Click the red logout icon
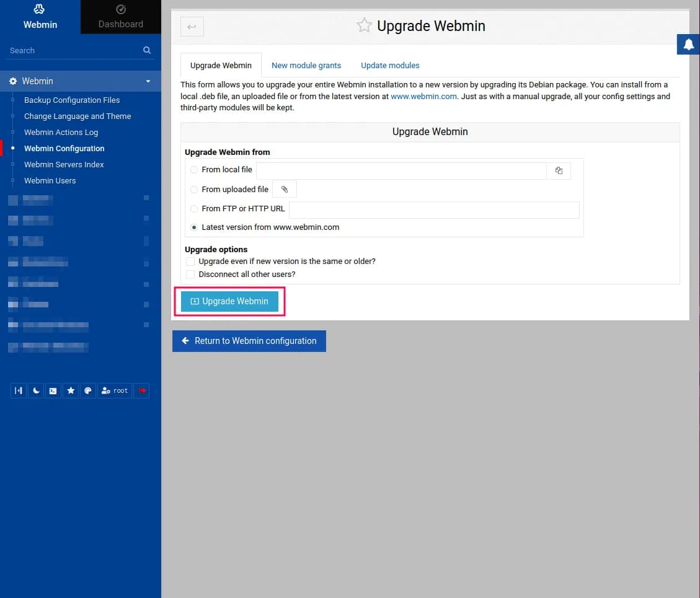700x598 pixels. pyautogui.click(x=141, y=390)
